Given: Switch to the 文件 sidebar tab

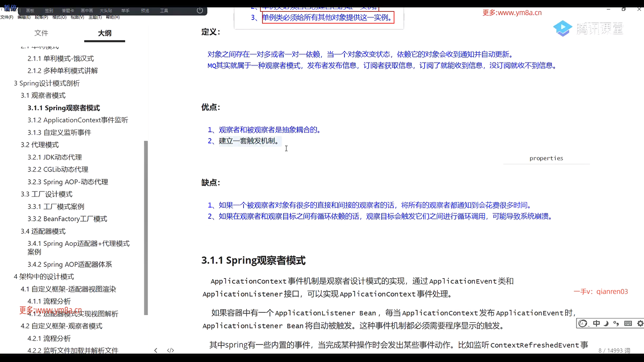Looking at the screenshot, I should click(x=41, y=33).
